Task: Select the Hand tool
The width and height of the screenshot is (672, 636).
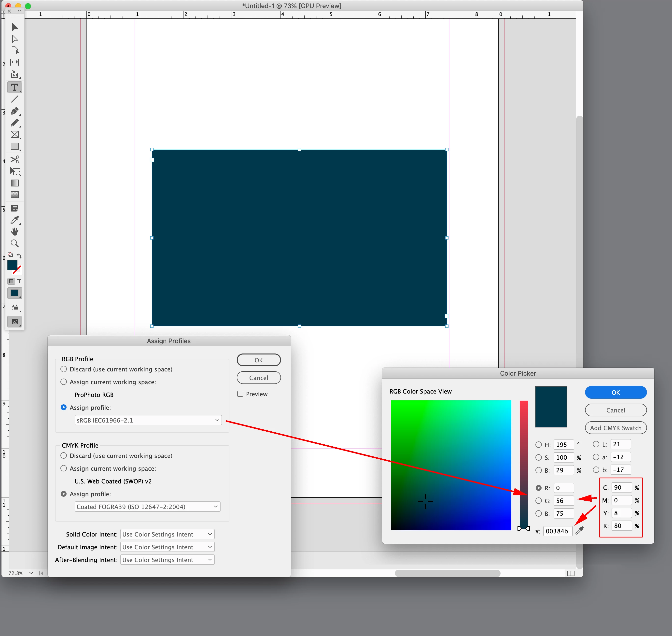Action: coord(14,232)
